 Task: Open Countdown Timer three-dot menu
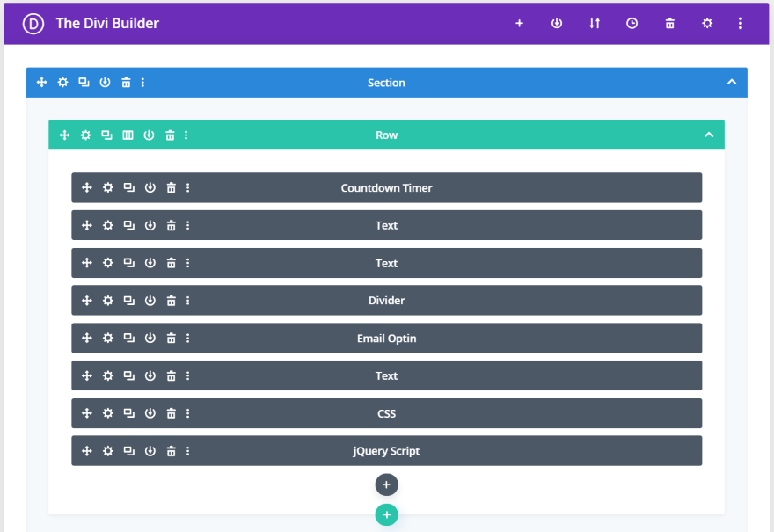point(187,187)
